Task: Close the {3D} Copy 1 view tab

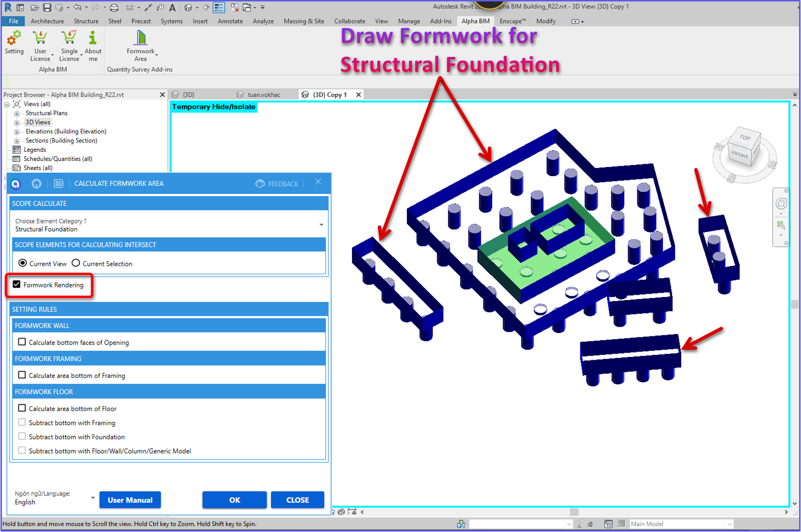Action: pos(359,95)
